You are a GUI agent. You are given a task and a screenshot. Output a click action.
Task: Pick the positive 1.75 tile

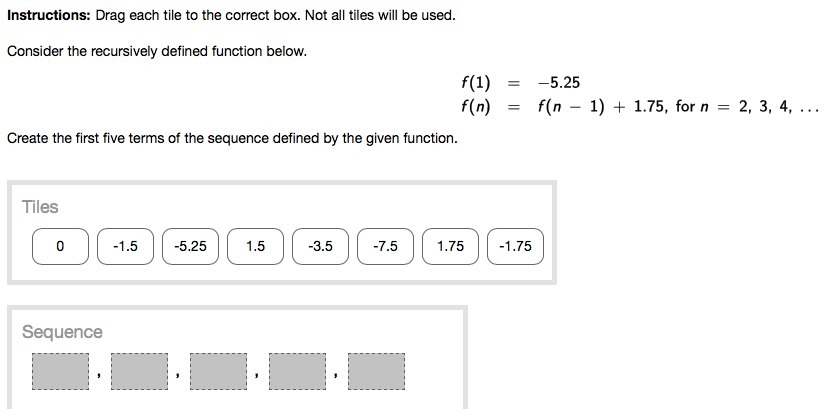pyautogui.click(x=450, y=246)
